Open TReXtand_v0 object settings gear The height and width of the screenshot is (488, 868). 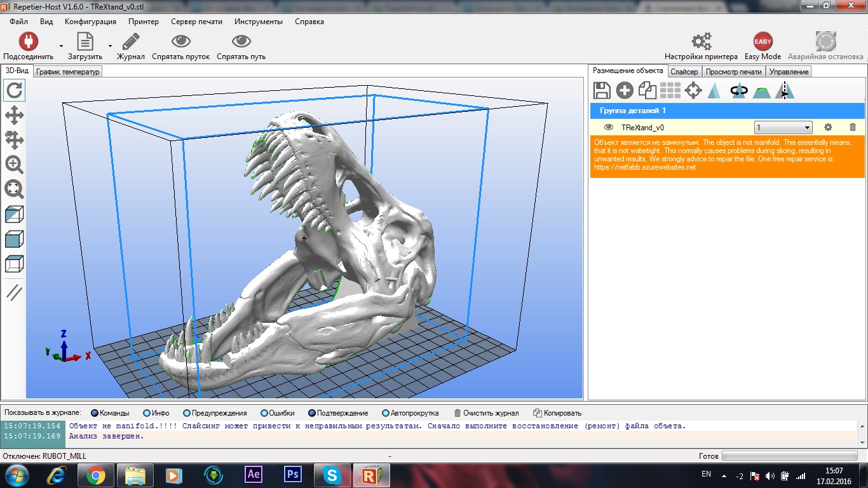828,128
